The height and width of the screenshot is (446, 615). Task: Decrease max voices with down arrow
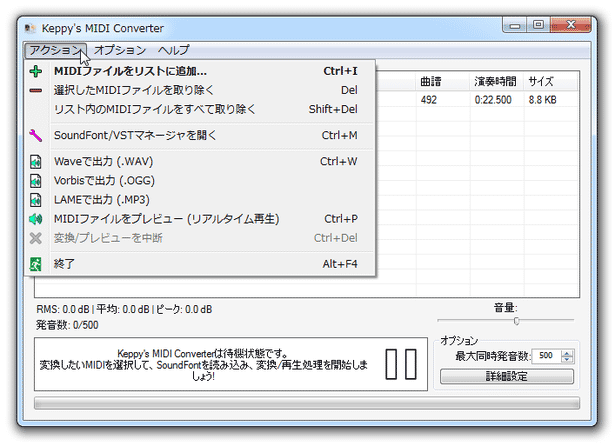coord(567,359)
